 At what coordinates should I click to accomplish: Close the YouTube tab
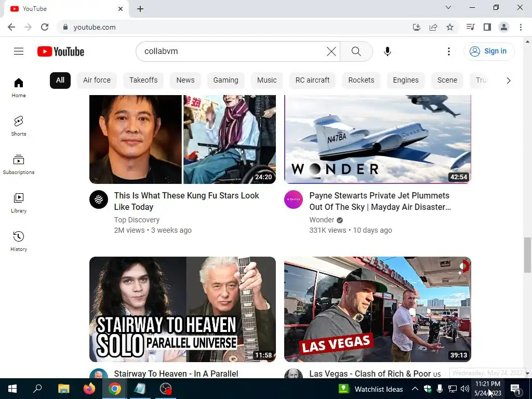click(121, 9)
